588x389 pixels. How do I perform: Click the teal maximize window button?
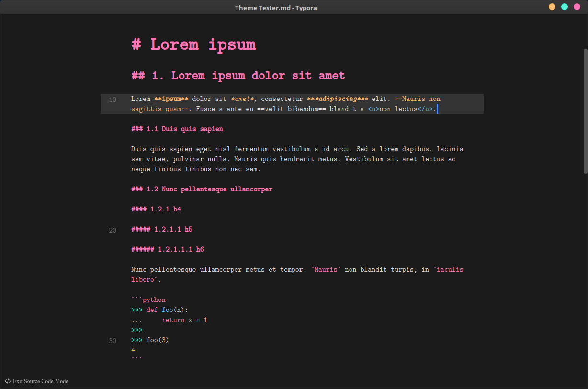pyautogui.click(x=565, y=7)
